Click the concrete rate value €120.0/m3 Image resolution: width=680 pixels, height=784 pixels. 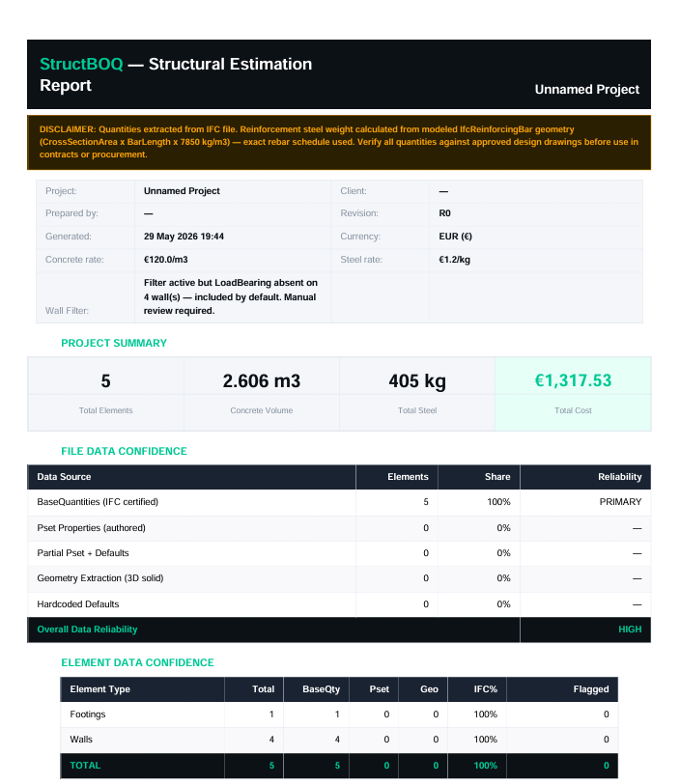(x=165, y=260)
